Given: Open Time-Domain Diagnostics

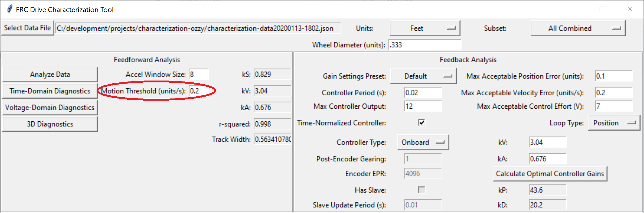Looking at the screenshot, I should tap(50, 91).
